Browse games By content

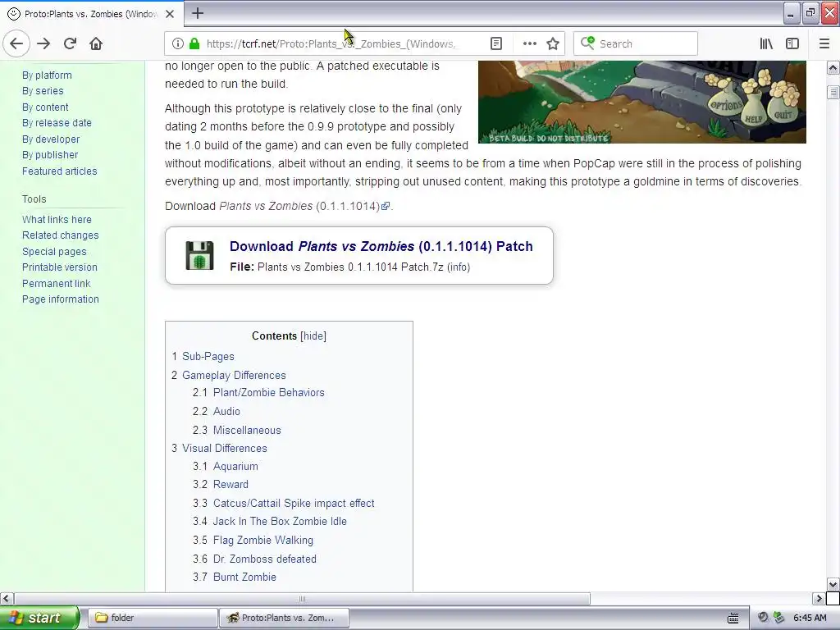click(x=45, y=107)
